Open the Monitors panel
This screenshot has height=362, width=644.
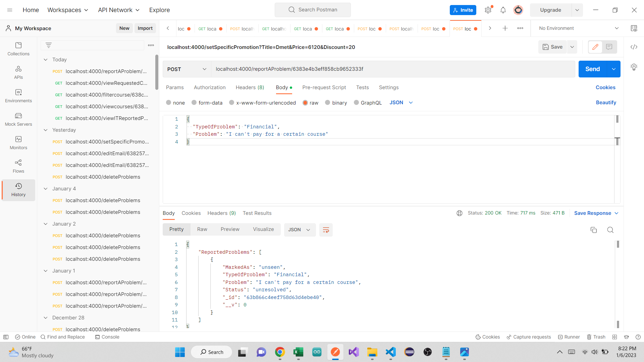[x=18, y=143]
